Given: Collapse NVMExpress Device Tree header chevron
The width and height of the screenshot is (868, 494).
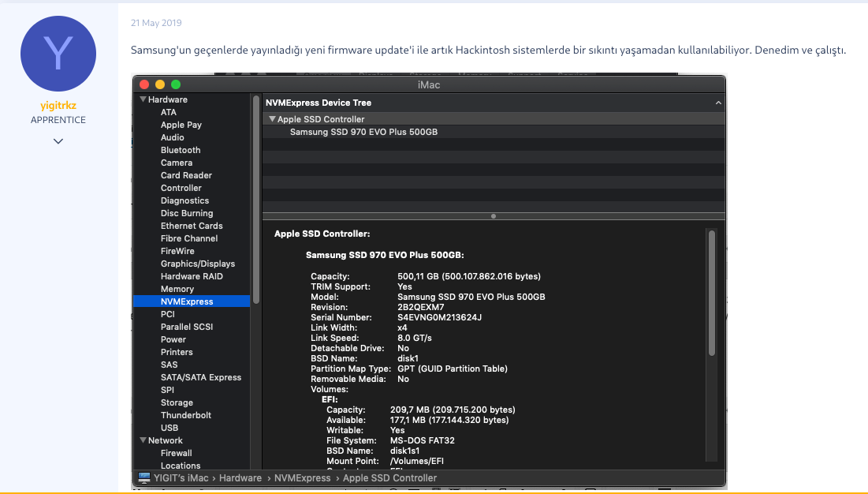Looking at the screenshot, I should coord(718,103).
